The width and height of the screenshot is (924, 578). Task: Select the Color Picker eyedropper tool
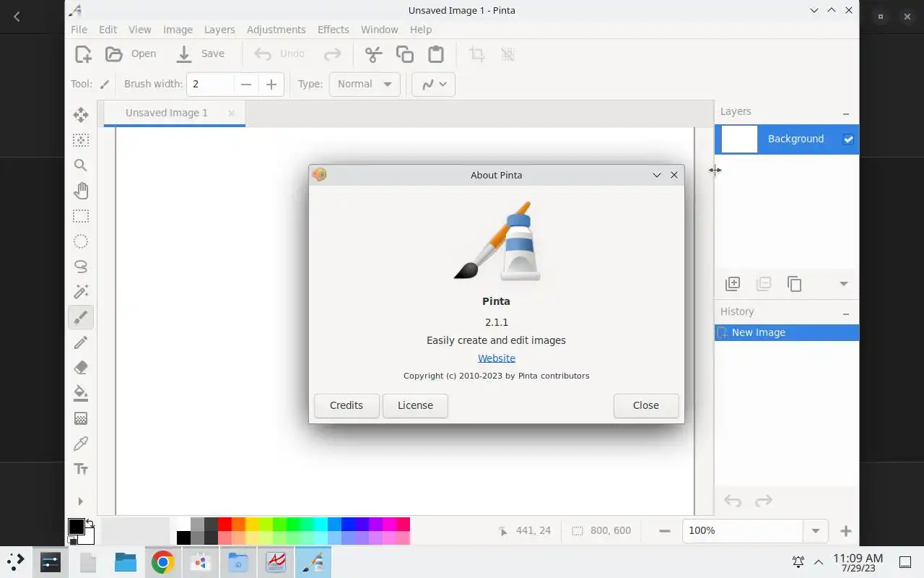coord(81,444)
